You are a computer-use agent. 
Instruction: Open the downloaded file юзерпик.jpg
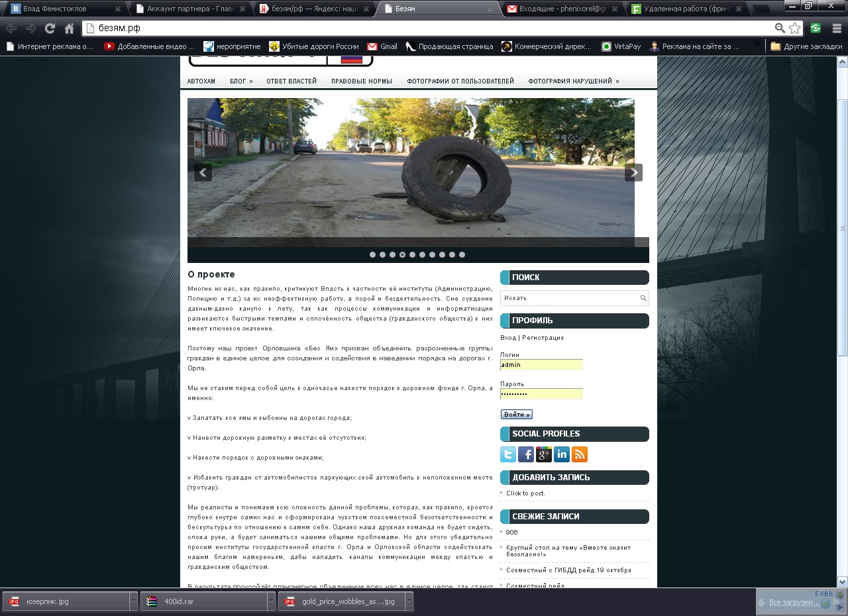tap(66, 601)
